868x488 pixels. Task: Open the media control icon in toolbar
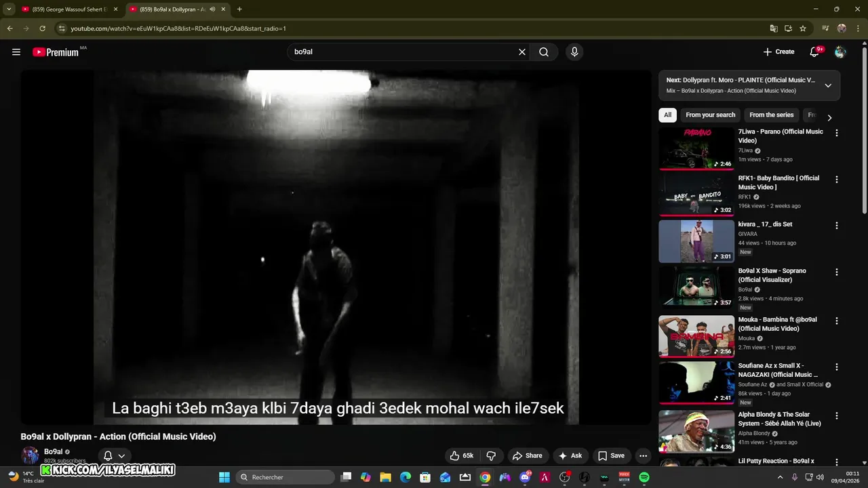pyautogui.click(x=825, y=28)
